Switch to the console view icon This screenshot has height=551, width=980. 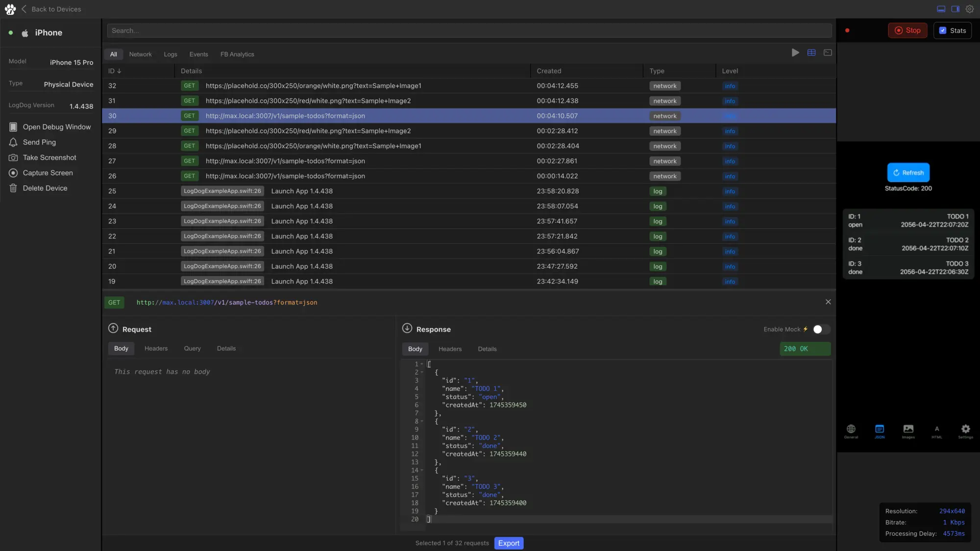[828, 52]
